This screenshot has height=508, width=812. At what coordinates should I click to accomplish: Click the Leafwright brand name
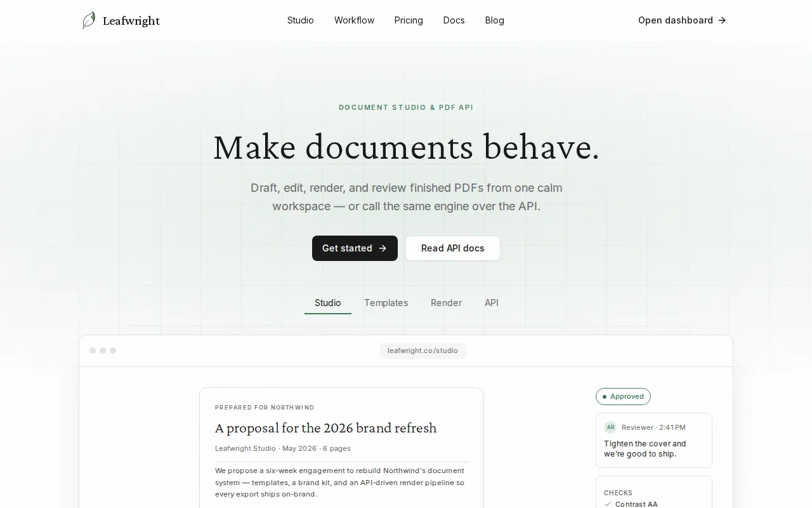(x=131, y=21)
